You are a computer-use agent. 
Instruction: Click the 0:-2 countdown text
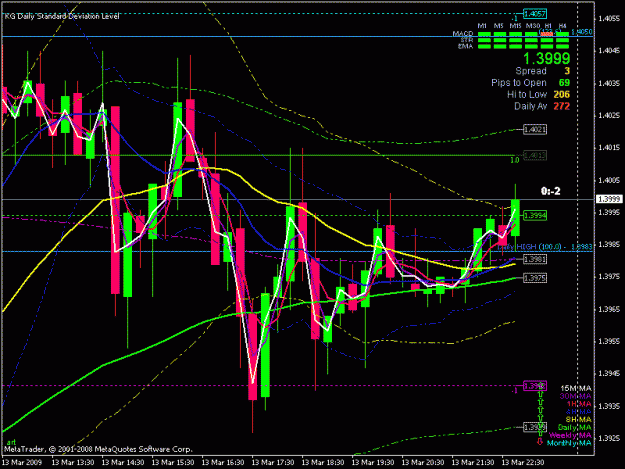(x=550, y=191)
